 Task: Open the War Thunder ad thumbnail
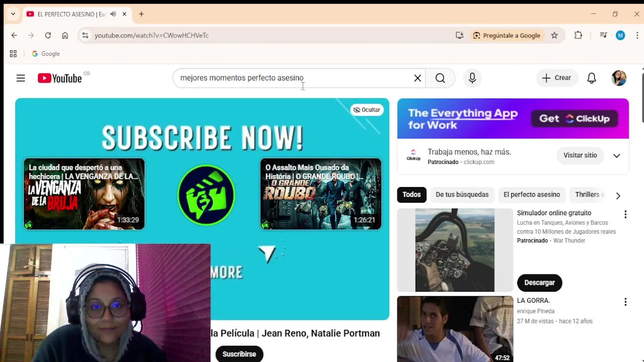pyautogui.click(x=455, y=250)
